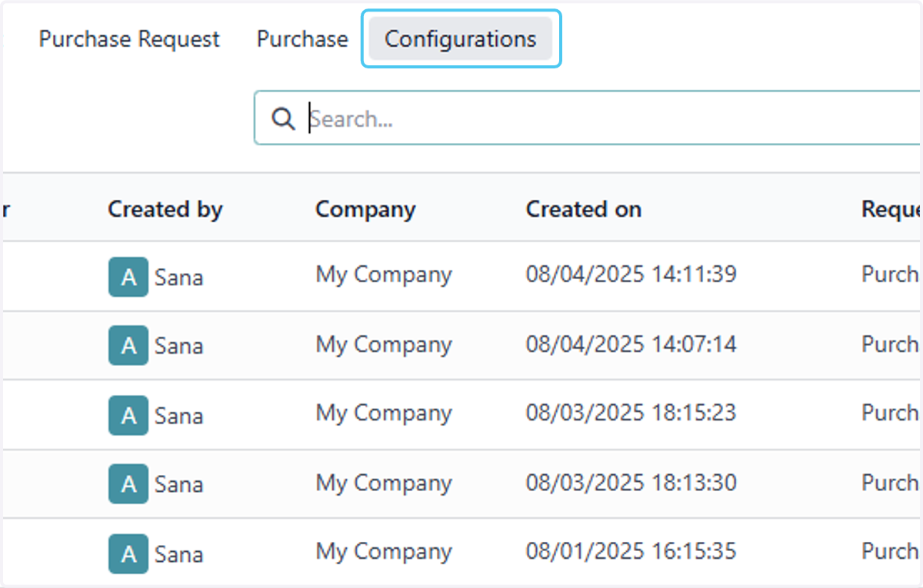Viewport: 923px width, 588px height.
Task: Click Sana avatar in 18:15:23 row
Action: pyautogui.click(x=128, y=415)
